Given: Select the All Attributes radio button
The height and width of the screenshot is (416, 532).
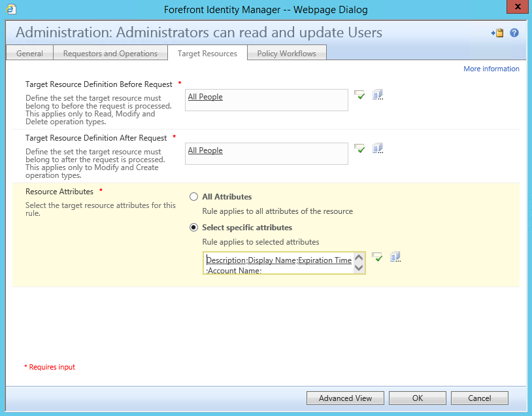Looking at the screenshot, I should pos(193,197).
